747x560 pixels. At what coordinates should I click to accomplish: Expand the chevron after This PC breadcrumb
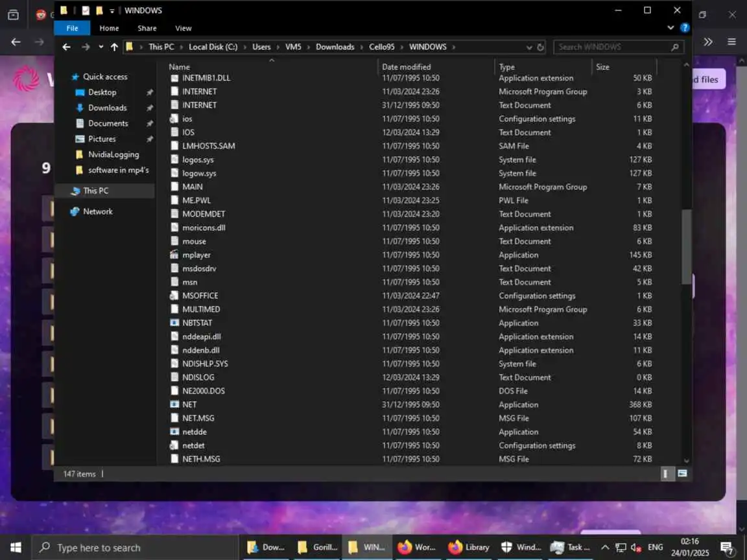(182, 47)
